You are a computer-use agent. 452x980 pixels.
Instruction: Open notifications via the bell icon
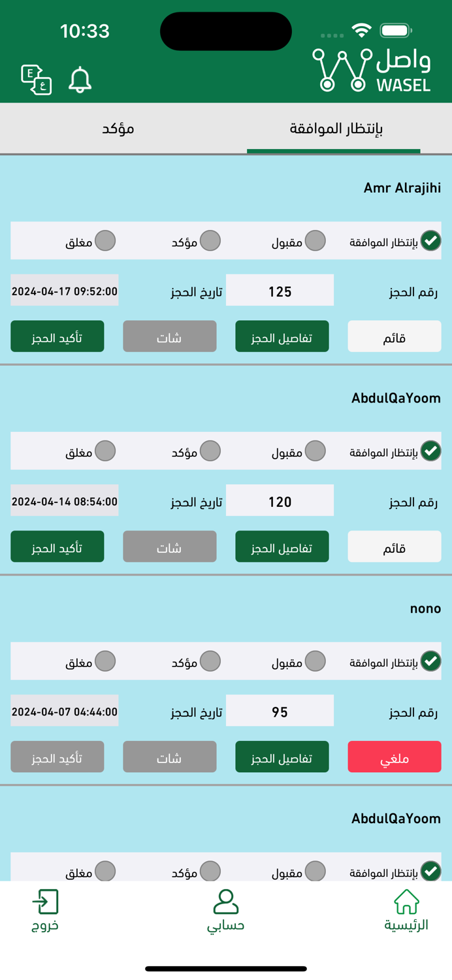(80, 80)
